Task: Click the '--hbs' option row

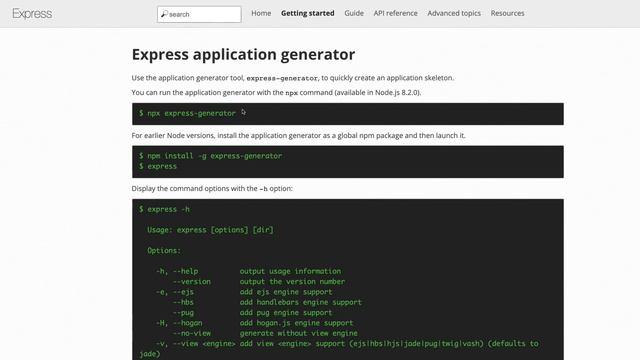Action: point(267,302)
